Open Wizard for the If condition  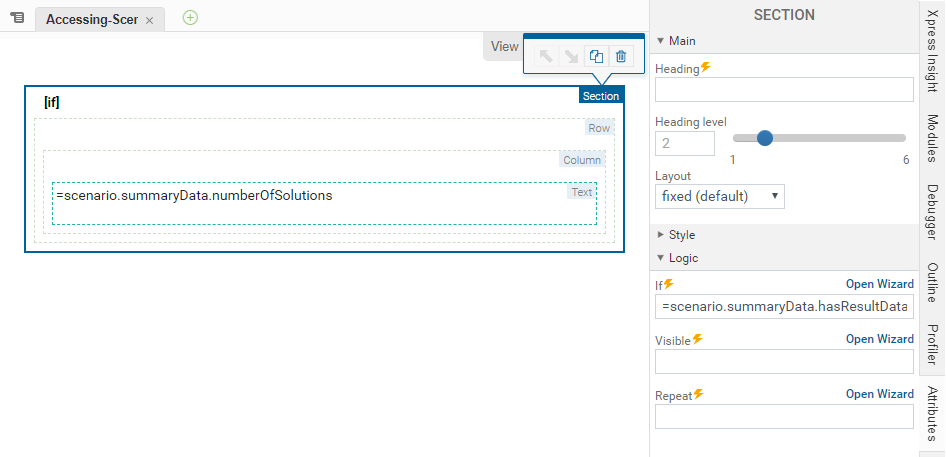coord(879,284)
